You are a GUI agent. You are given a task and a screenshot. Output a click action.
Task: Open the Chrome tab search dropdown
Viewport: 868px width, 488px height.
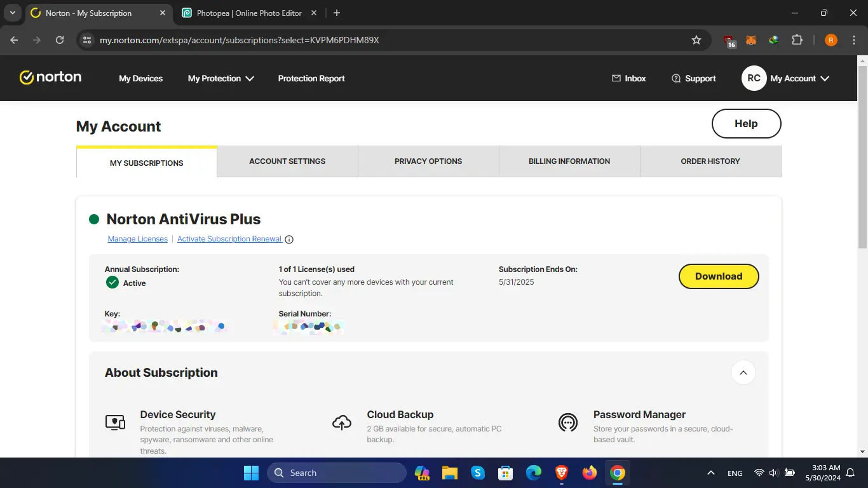tap(12, 13)
